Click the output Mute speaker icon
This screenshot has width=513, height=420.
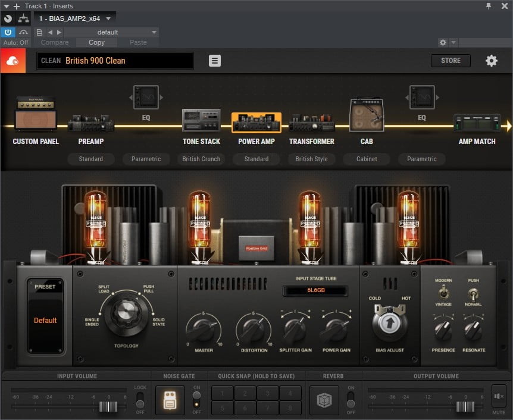coord(499,396)
